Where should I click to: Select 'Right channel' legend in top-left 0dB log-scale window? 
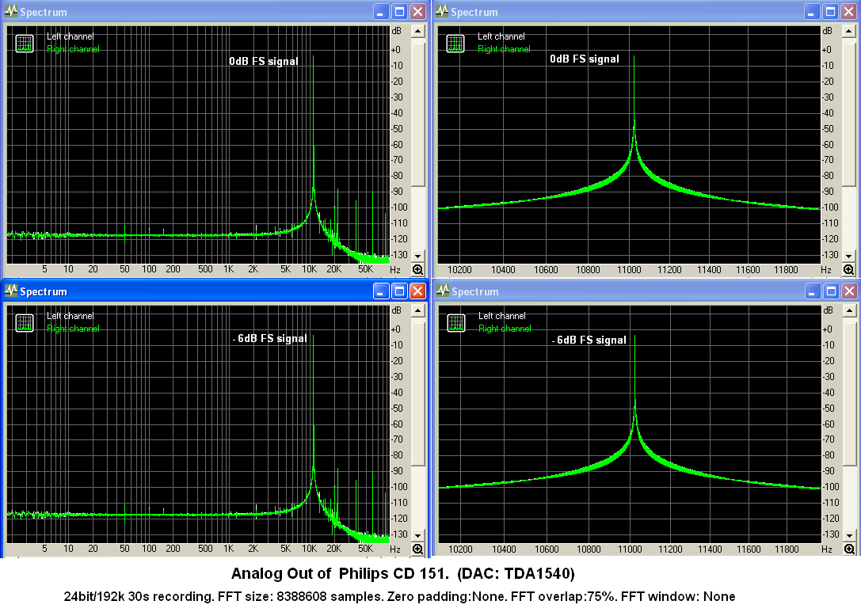click(x=73, y=49)
